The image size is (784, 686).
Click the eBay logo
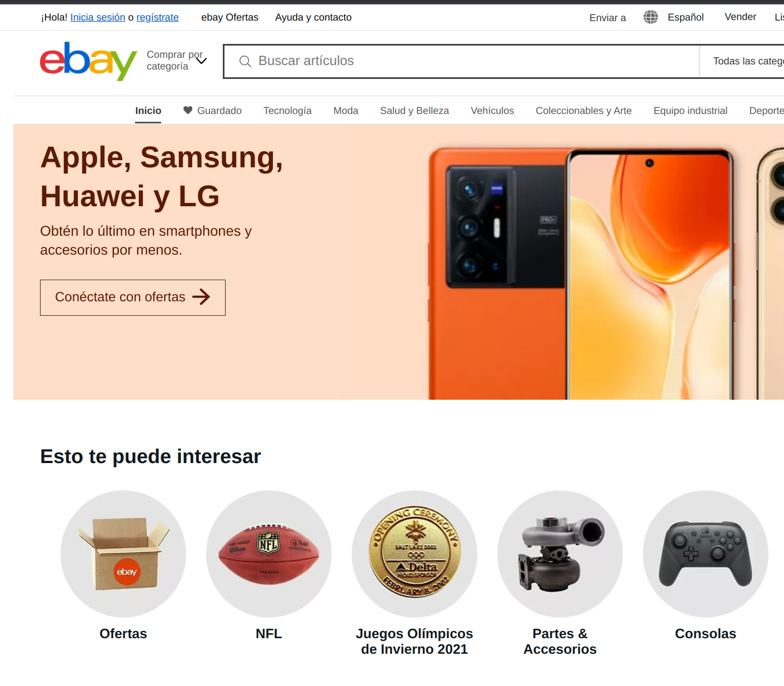coord(88,61)
